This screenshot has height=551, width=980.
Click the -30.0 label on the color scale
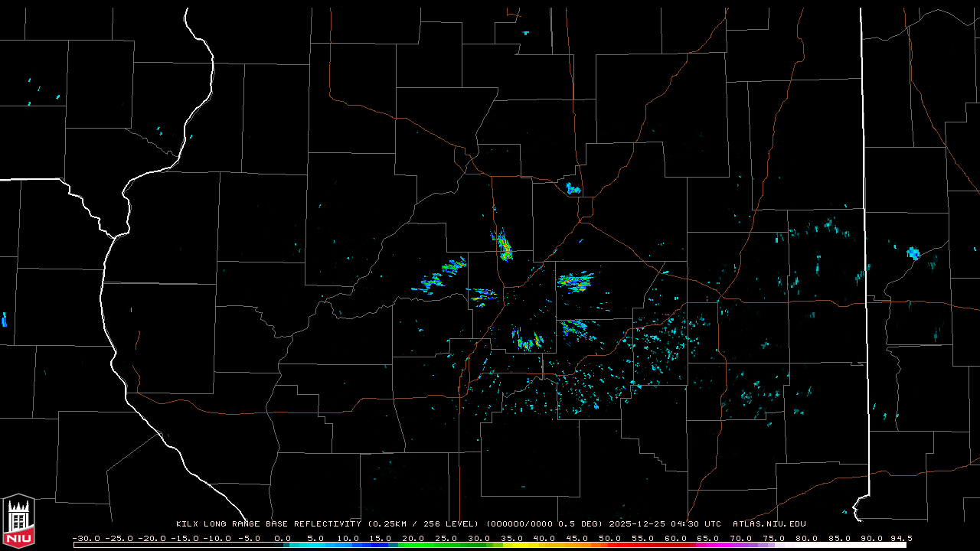(86, 538)
